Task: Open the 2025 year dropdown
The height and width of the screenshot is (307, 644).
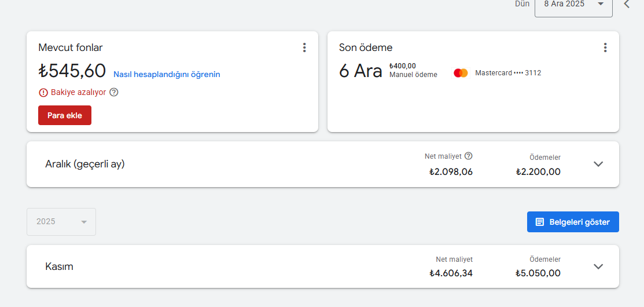Action: pyautogui.click(x=61, y=222)
